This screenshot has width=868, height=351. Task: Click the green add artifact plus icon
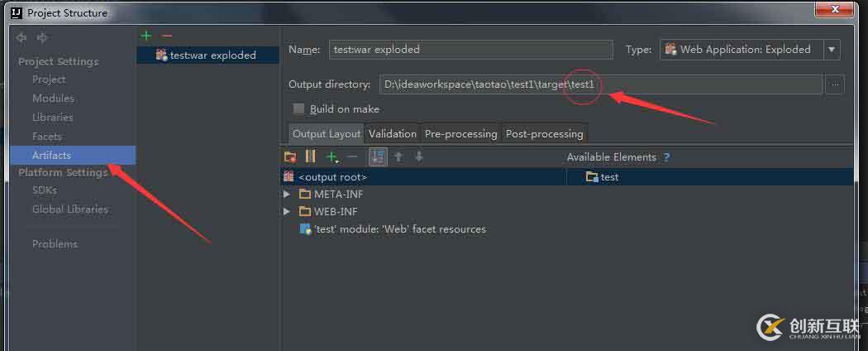[146, 36]
